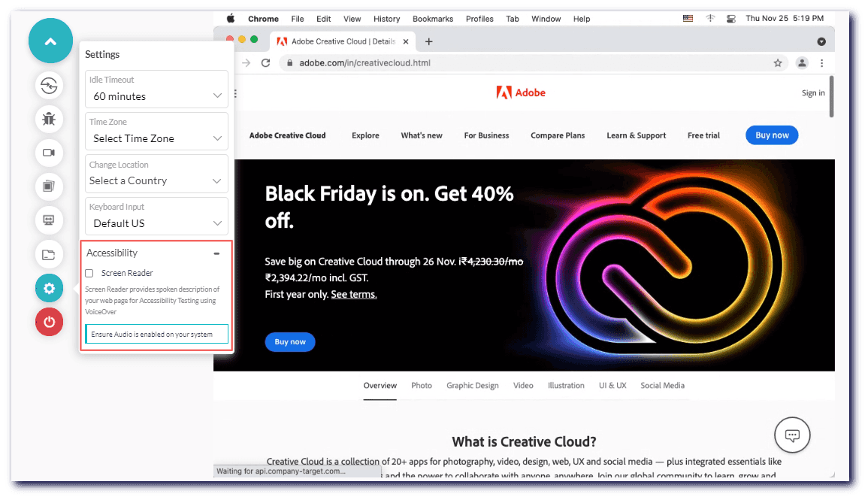Click the Chrome tab search dropdown icon
The image size is (868, 500).
click(821, 41)
